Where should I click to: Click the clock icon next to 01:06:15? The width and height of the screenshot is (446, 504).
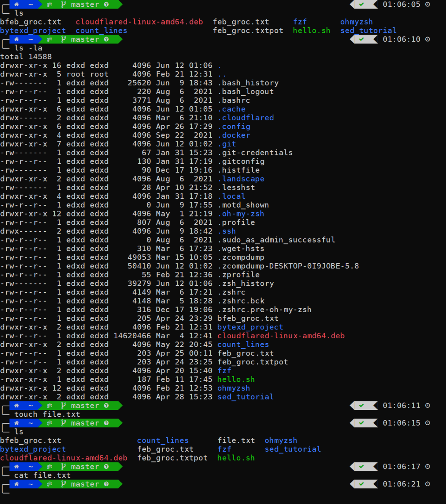click(x=428, y=423)
